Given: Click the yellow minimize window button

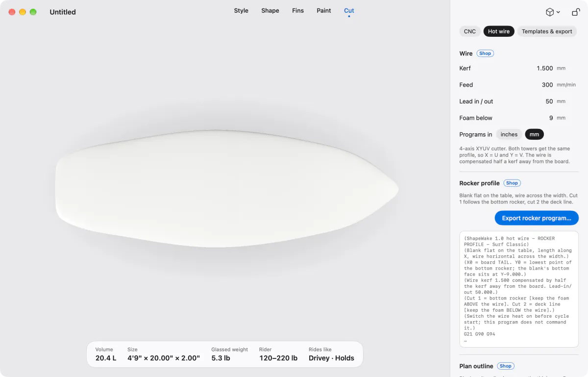Looking at the screenshot, I should point(23,12).
